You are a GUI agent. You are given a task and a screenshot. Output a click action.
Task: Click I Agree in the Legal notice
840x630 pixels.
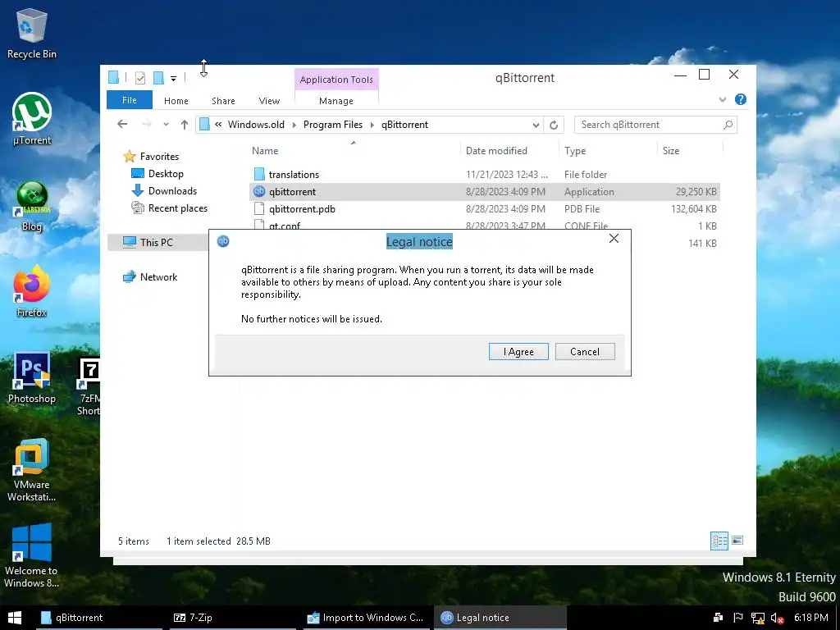[518, 351]
